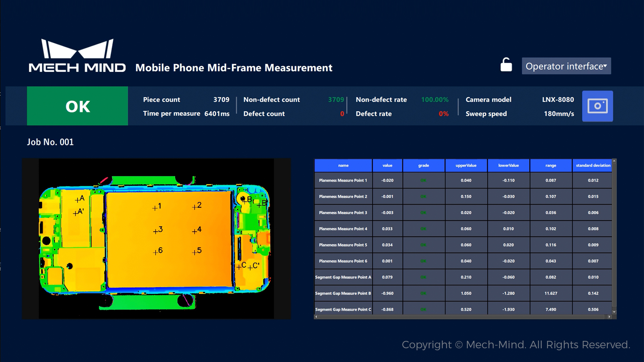The height and width of the screenshot is (362, 644).
Task: Click the standard deviation column header
Action: pyautogui.click(x=593, y=166)
